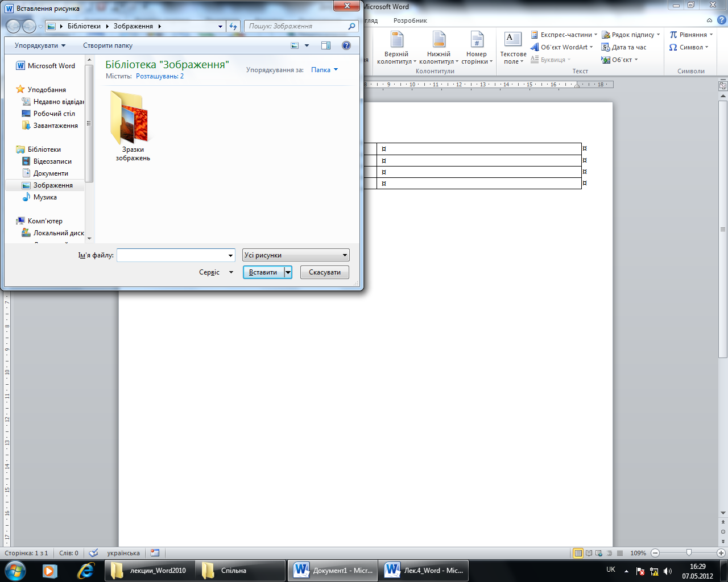
Task: Collapse the ribbon with the caret icon
Action: 710,20
